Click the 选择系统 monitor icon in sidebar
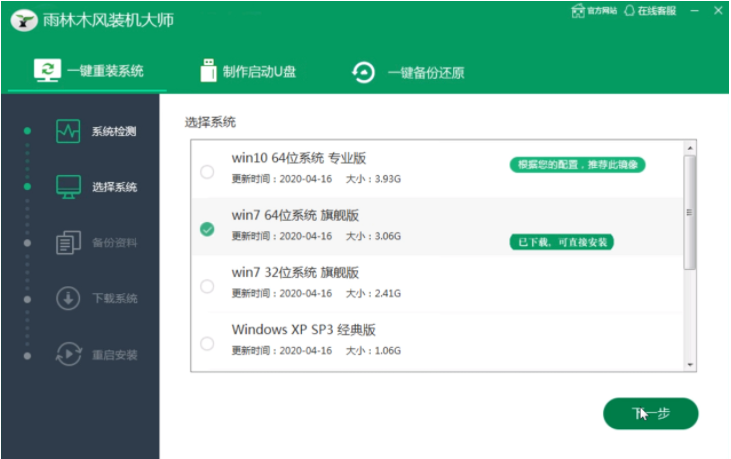The height and width of the screenshot is (459, 731). (x=69, y=187)
